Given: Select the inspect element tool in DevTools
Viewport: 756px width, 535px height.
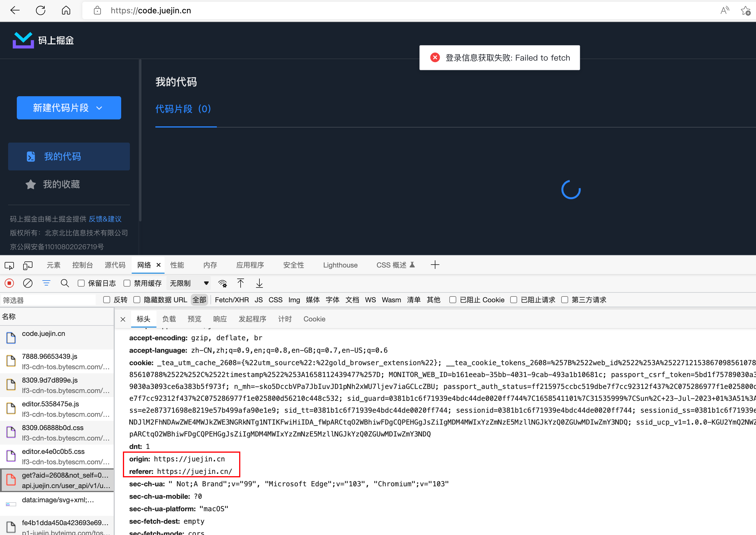Looking at the screenshot, I should click(9, 265).
